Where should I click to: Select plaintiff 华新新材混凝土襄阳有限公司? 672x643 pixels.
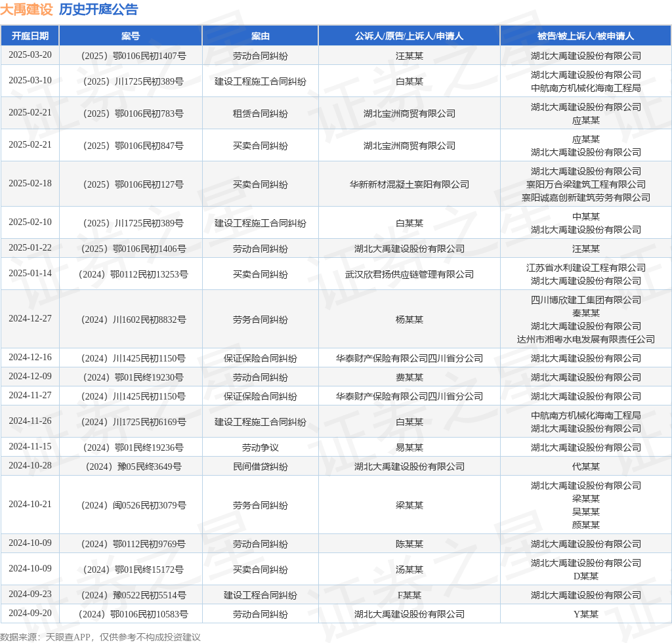409,184
